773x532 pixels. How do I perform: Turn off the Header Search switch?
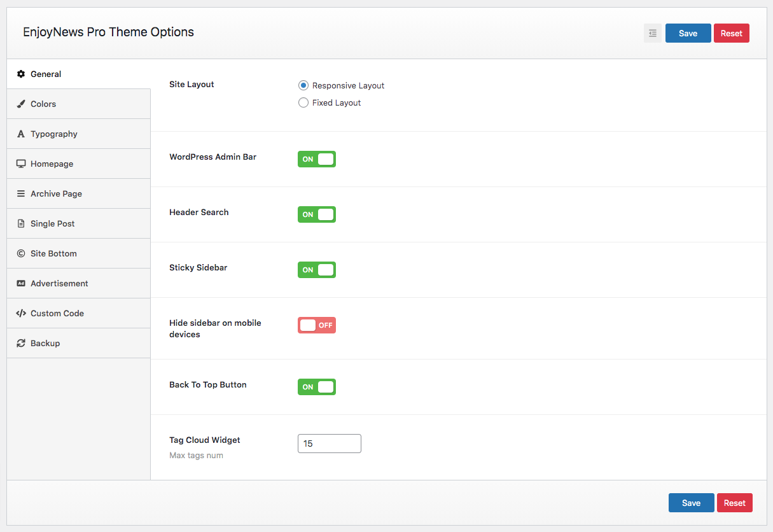(317, 214)
